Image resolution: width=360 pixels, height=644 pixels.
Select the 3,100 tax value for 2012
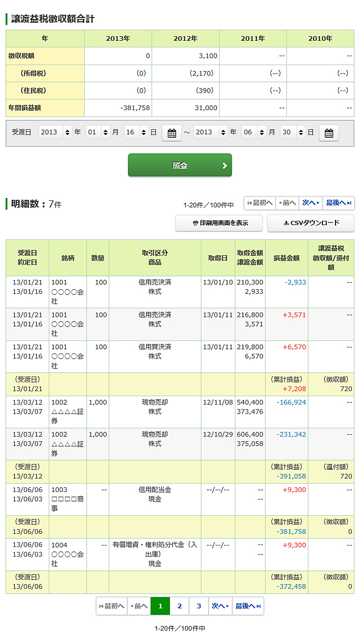point(207,56)
